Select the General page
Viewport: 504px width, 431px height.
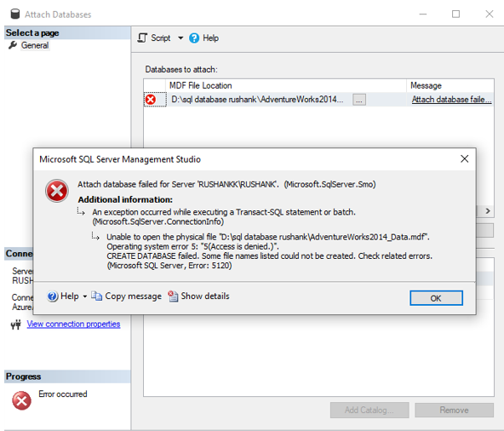click(x=35, y=45)
